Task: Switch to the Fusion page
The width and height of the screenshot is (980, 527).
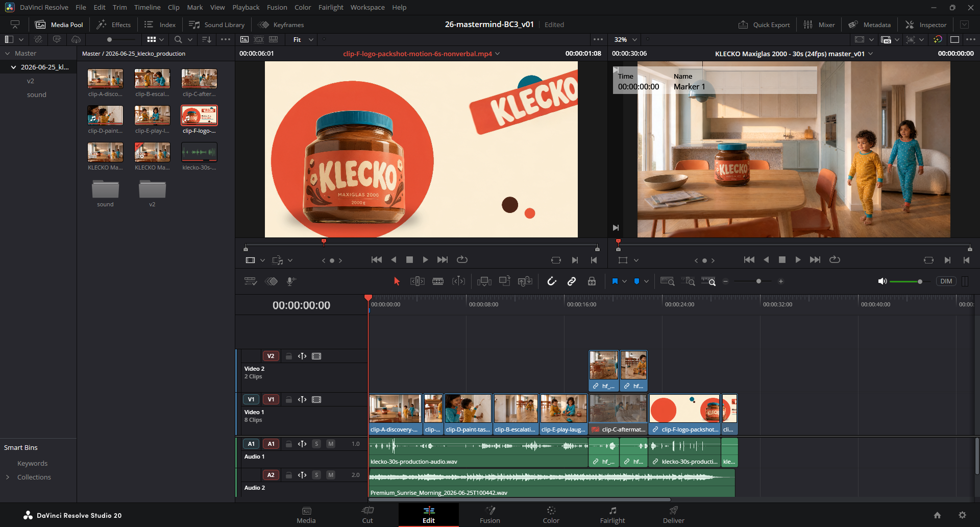Action: pos(489,515)
